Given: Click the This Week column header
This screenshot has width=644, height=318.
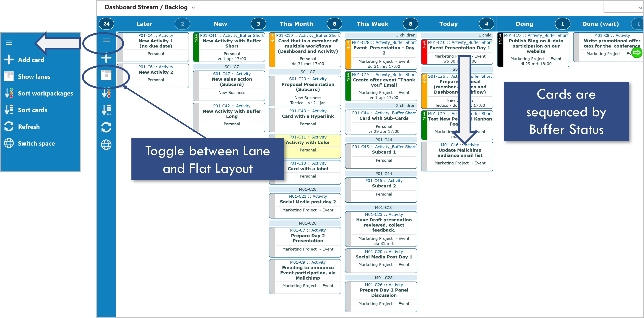Looking at the screenshot, I should [x=372, y=24].
